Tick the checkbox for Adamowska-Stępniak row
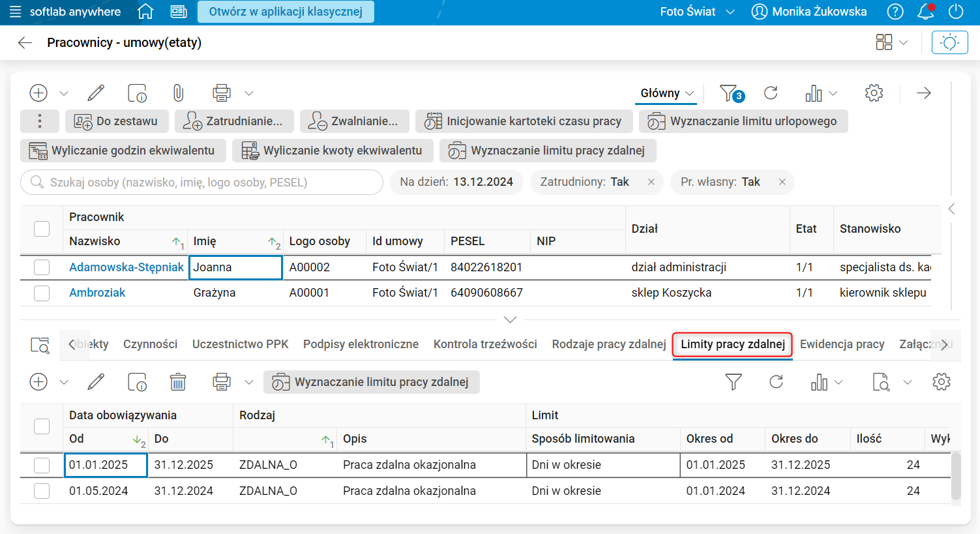 pyautogui.click(x=42, y=267)
